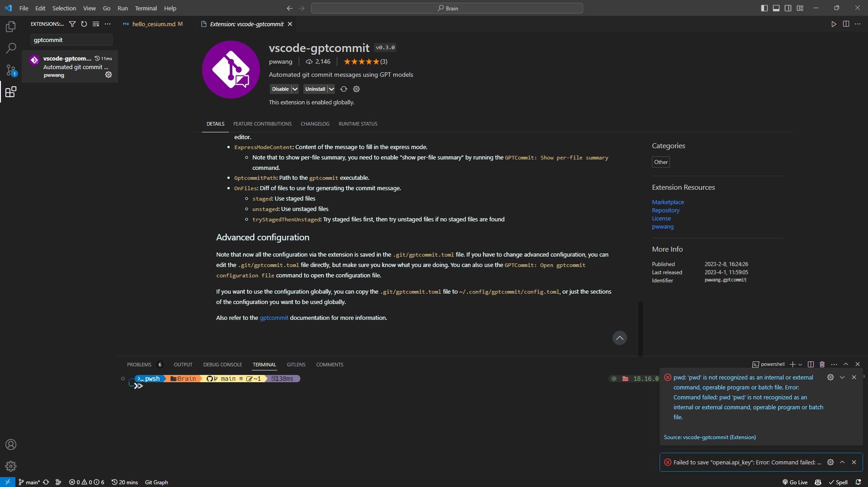Open terminal launch profile dropdown chevron
This screenshot has height=487, width=868.
(800, 365)
